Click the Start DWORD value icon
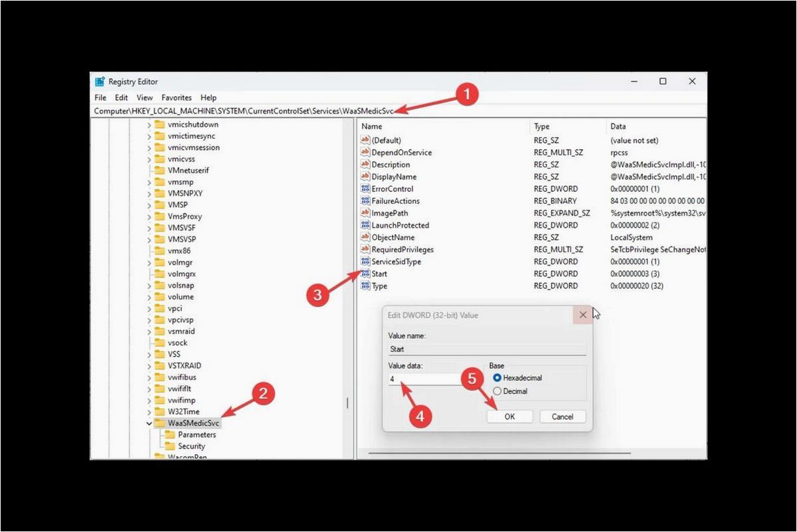The width and height of the screenshot is (797, 532). tap(365, 274)
